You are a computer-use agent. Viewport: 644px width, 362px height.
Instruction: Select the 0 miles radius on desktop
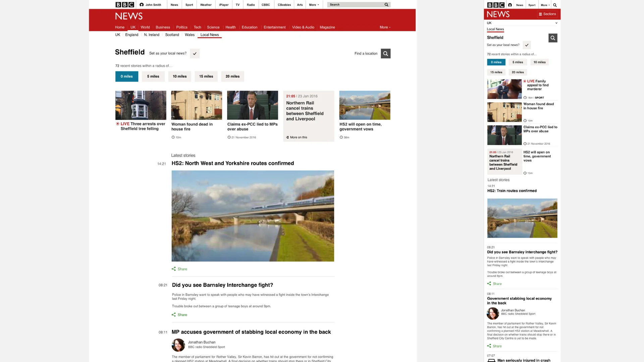(x=127, y=76)
